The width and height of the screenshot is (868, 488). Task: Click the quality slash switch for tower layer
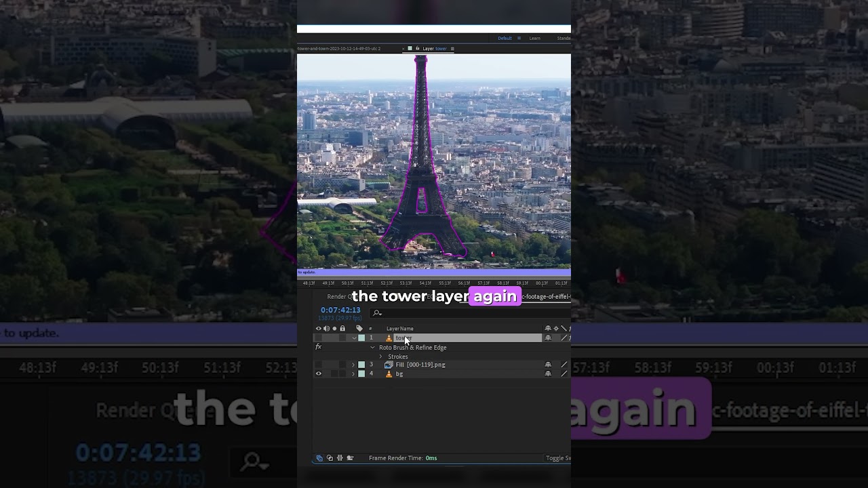(564, 338)
